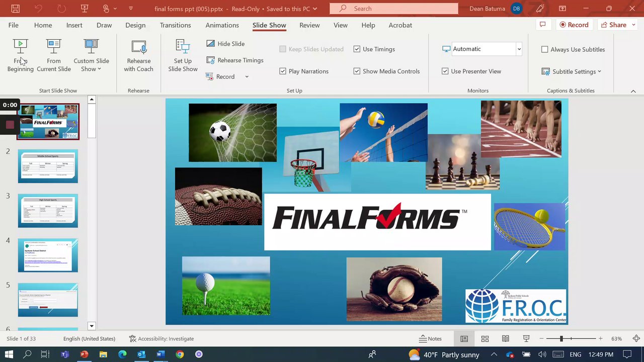Click Accessibility: Investigate in status bar
Viewport: 644px width, 362px height.
coord(162,339)
